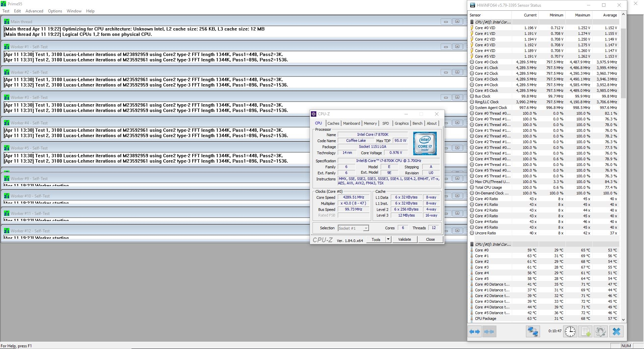This screenshot has height=349, width=644.
Task: Click HWiNFO expand window arrows button
Action: [x=475, y=332]
